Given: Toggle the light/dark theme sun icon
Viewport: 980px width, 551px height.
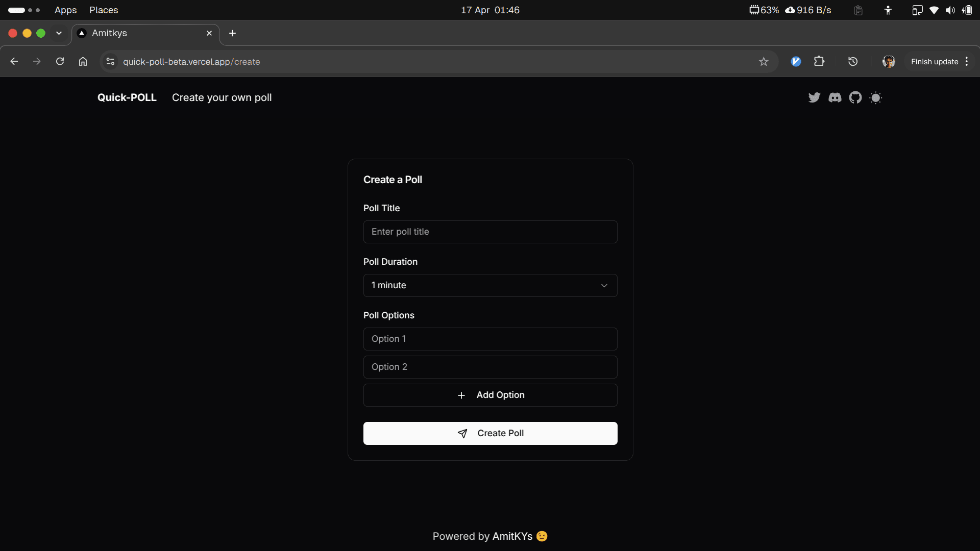Looking at the screenshot, I should 876,97.
